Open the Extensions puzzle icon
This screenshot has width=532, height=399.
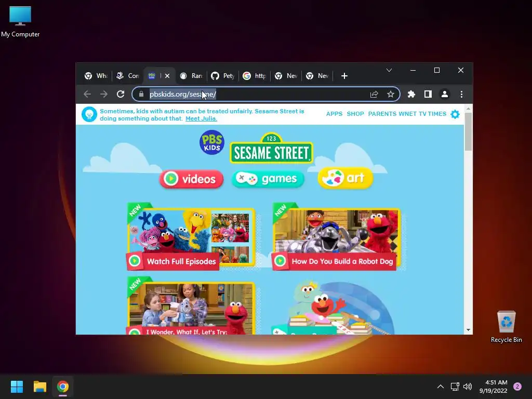[411, 95]
